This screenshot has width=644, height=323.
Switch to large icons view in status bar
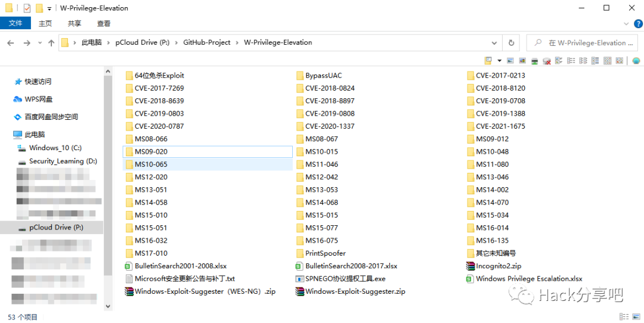[636, 316]
